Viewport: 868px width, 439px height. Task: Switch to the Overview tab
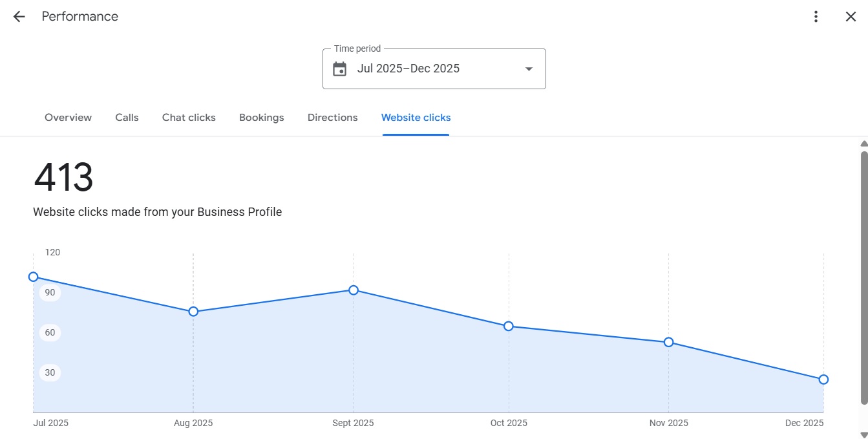pos(68,118)
